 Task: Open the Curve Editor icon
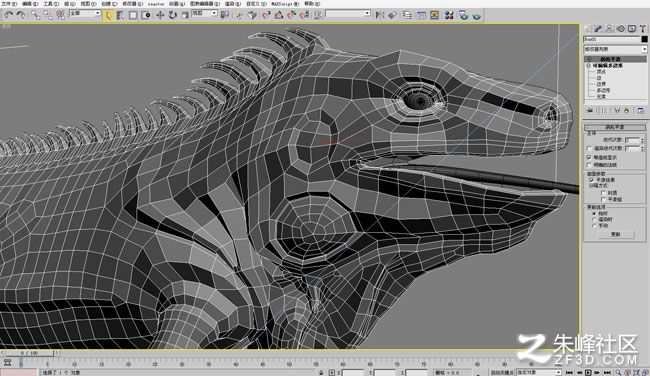pyautogui.click(x=421, y=15)
